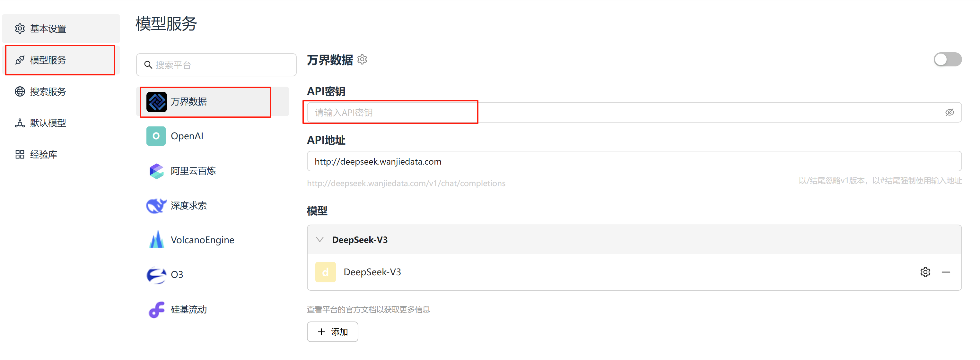Click the OpenAI green logo icon
The image size is (980, 360).
pos(156,136)
